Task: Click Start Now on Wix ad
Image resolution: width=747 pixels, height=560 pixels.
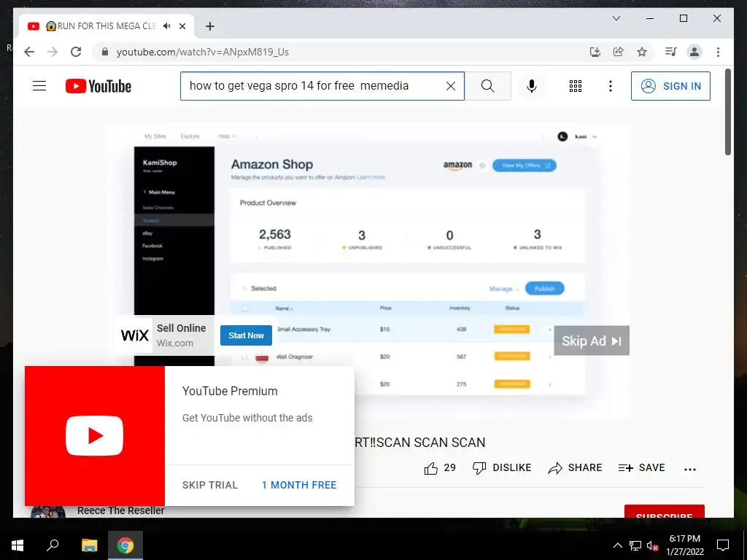Action: tap(246, 335)
